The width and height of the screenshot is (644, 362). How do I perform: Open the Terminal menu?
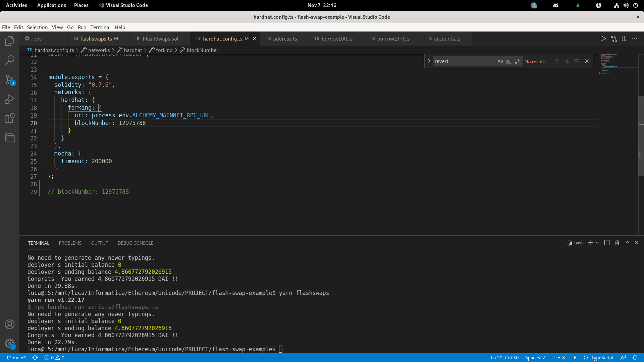pos(100,27)
